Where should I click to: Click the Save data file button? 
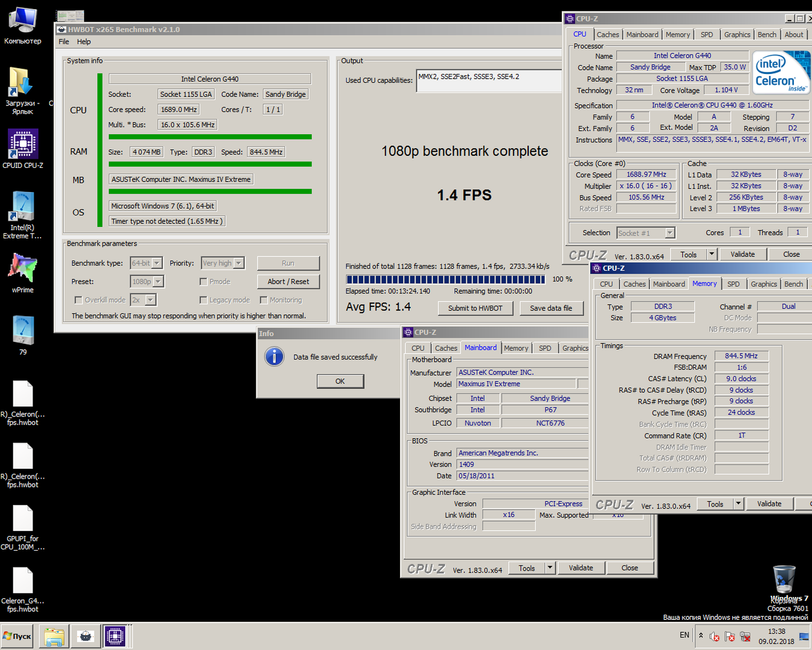tap(551, 308)
